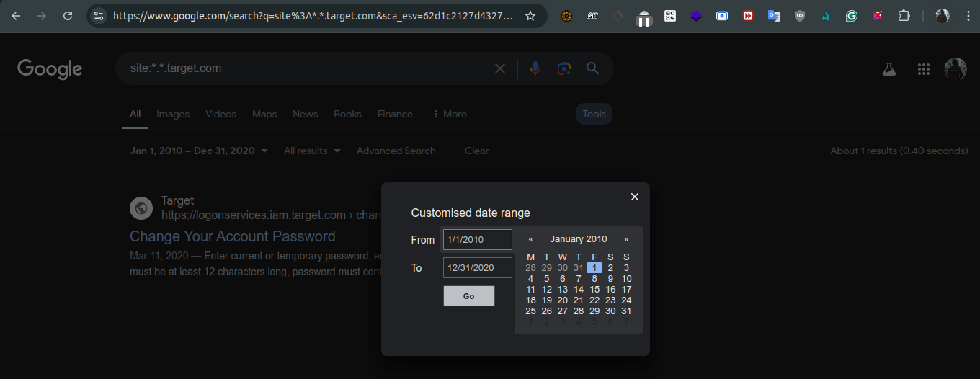Open site information icon in address bar
The width and height of the screenshot is (980, 379).
pyautogui.click(x=99, y=15)
